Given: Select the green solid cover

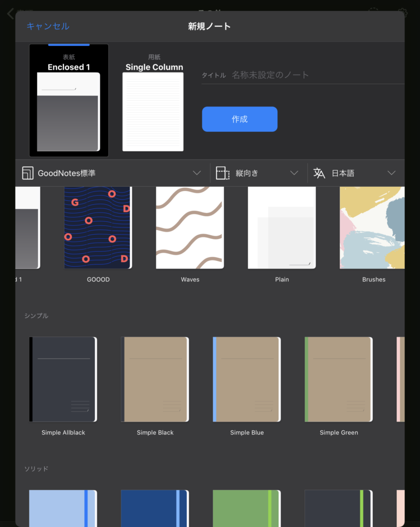Looking at the screenshot, I should click(x=247, y=508).
